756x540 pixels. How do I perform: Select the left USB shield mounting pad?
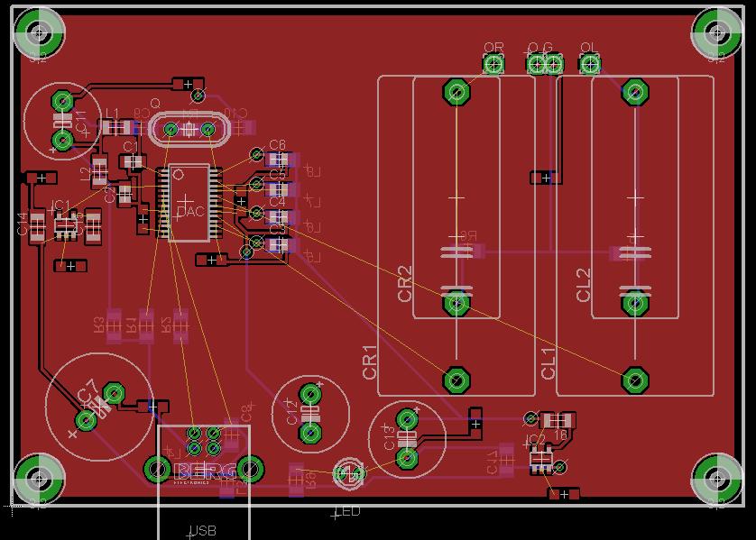click(x=157, y=469)
